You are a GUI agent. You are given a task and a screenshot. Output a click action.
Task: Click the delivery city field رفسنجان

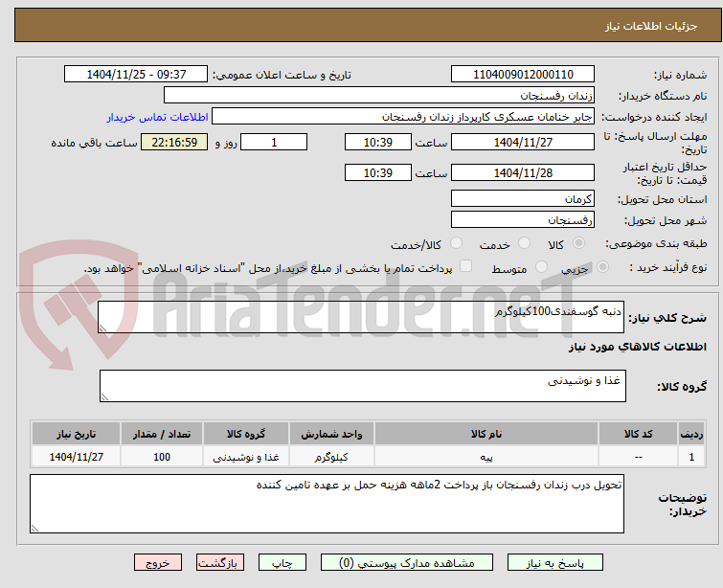pyautogui.click(x=523, y=220)
